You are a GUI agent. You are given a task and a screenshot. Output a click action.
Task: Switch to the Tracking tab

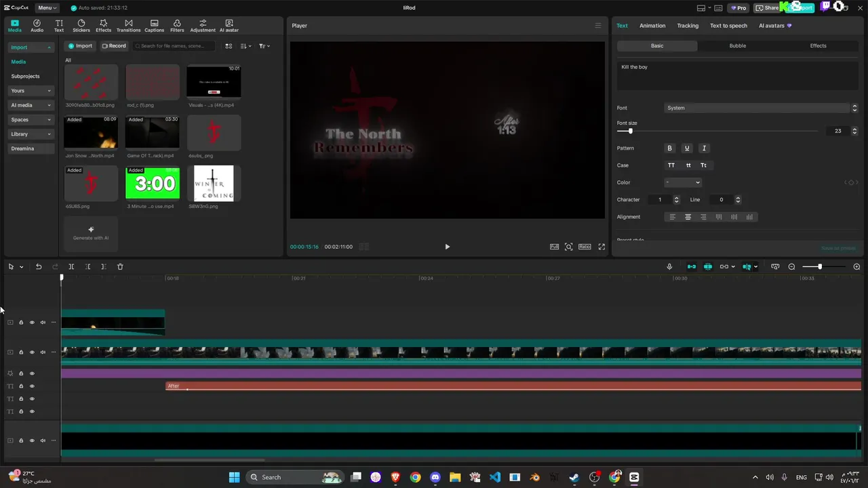pyautogui.click(x=688, y=26)
